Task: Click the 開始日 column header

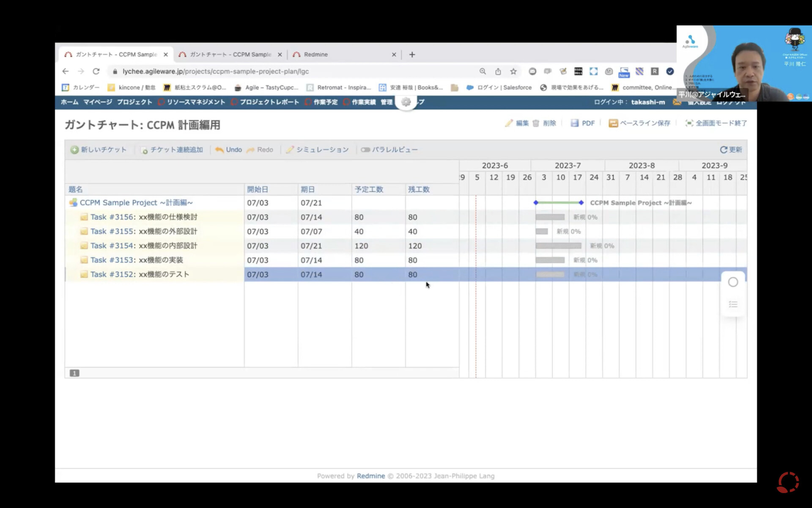Action: tap(258, 189)
